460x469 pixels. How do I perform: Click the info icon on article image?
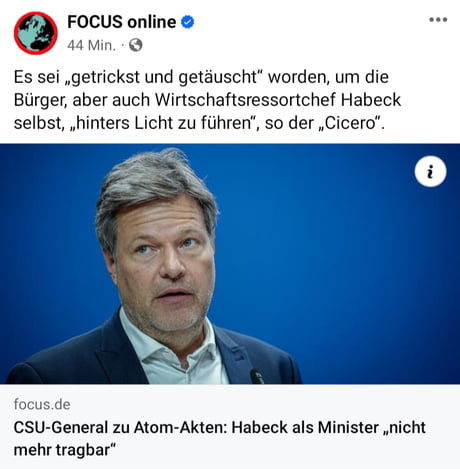[430, 172]
